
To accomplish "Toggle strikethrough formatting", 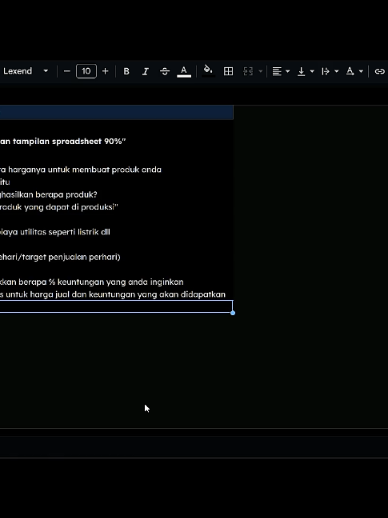I will click(165, 71).
